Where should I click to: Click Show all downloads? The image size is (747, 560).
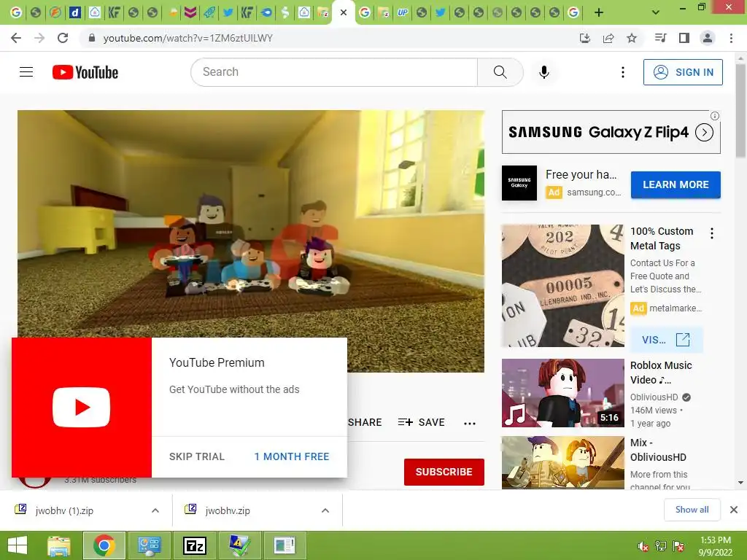coord(692,510)
